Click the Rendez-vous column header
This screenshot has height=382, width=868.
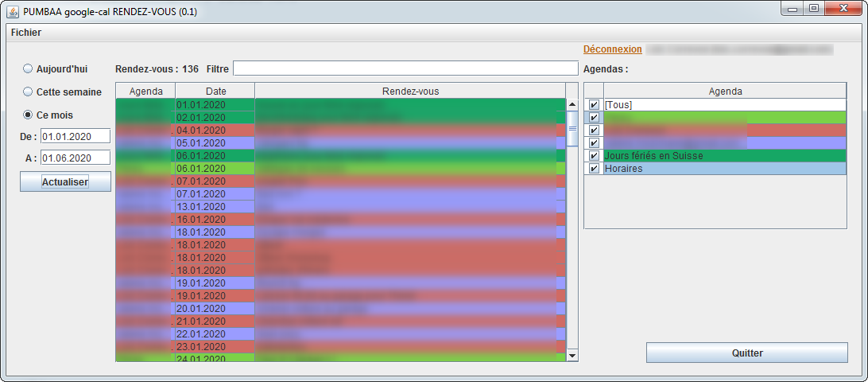click(410, 91)
